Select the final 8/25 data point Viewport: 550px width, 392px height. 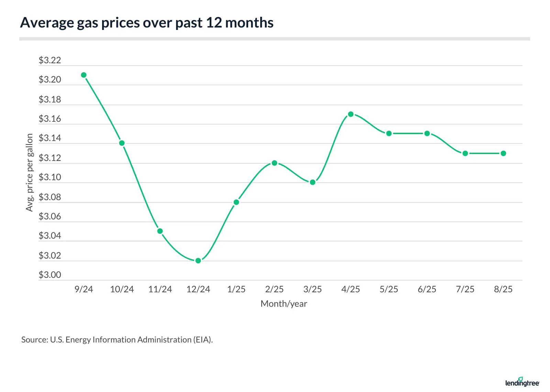pyautogui.click(x=503, y=153)
